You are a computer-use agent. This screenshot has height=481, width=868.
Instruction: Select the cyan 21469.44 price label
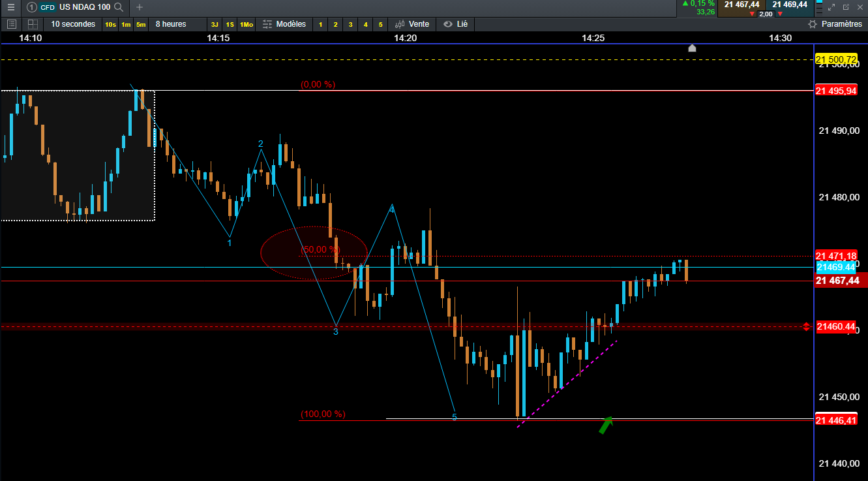coord(837,267)
